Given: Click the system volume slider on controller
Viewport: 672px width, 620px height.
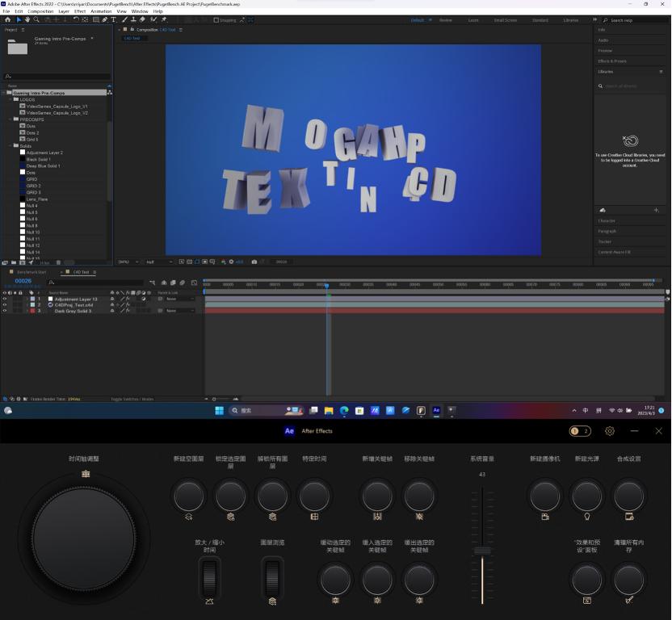Looking at the screenshot, I should [x=482, y=551].
